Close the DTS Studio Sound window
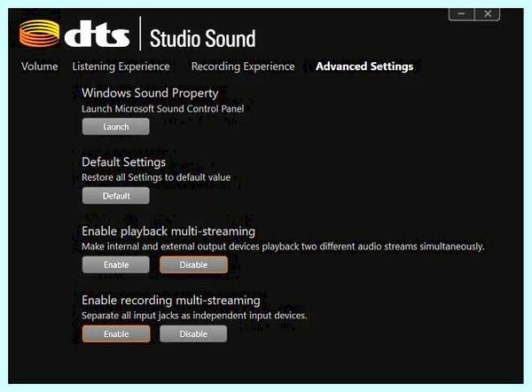Viewport: 532px width, 392px height. [x=488, y=14]
